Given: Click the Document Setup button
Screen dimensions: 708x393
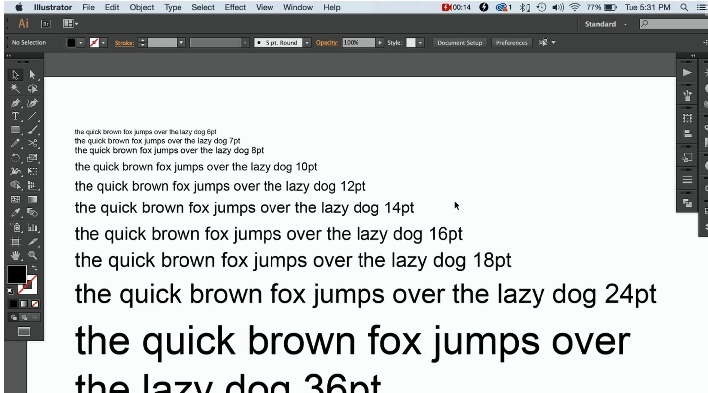Looking at the screenshot, I should point(460,42).
